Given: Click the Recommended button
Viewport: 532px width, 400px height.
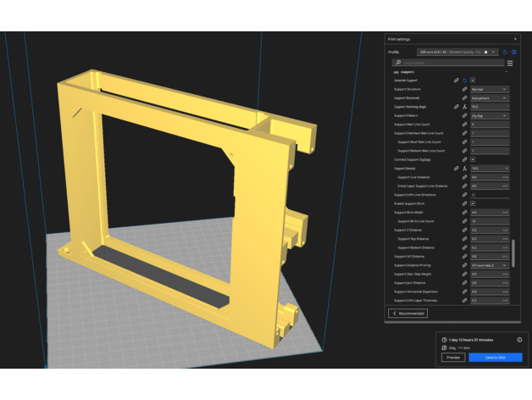Looking at the screenshot, I should [408, 313].
